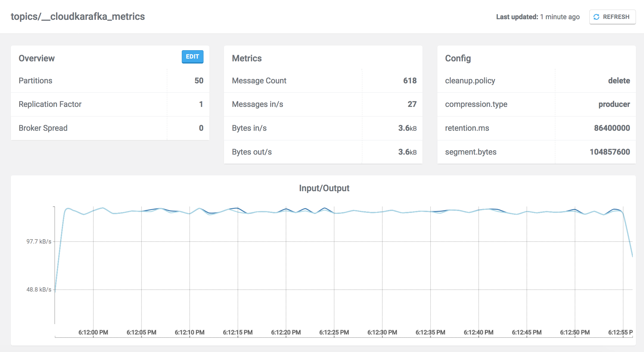Select the 6:12:25 PM x-axis tick label
Viewport: 644px width, 352px height.
click(334, 332)
